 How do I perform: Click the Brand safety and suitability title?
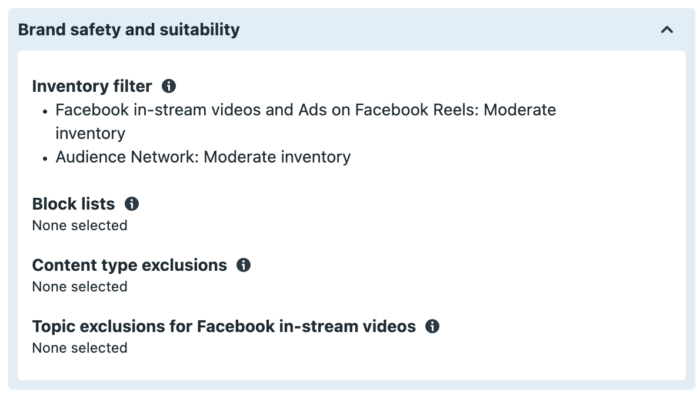click(129, 29)
